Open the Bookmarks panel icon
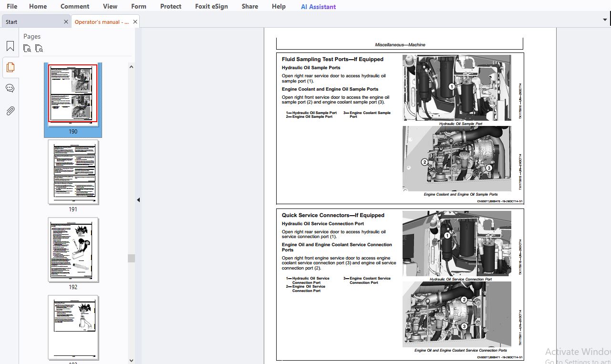 click(10, 46)
